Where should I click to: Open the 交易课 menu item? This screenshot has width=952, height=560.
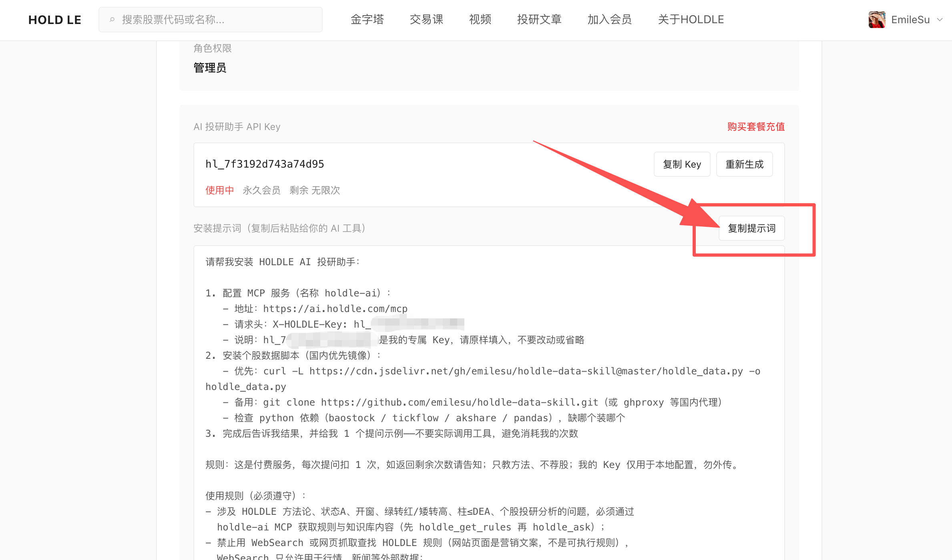426,20
